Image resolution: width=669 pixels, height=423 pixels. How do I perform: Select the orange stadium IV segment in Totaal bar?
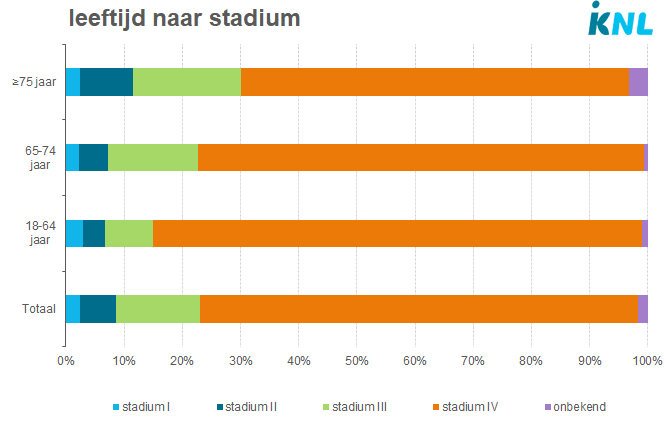coord(418,309)
